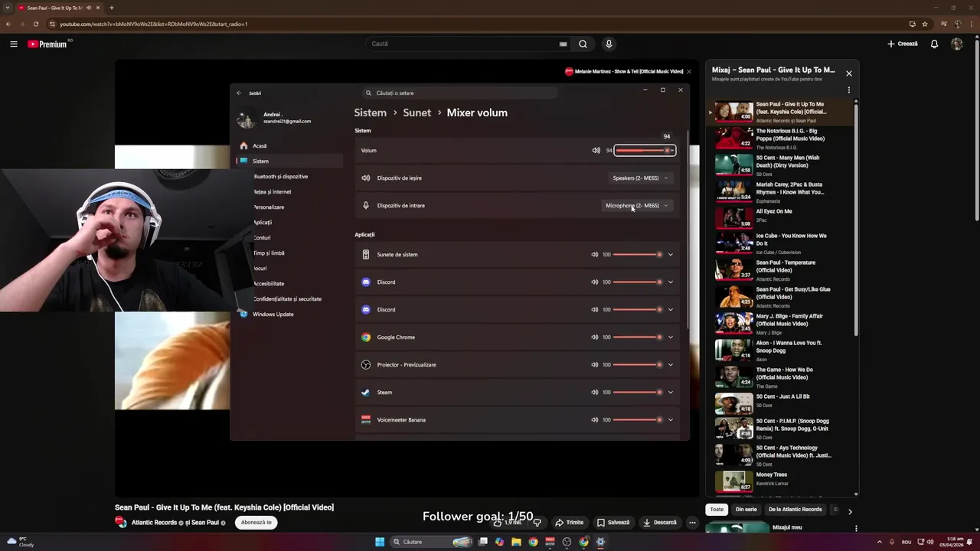Mute Sunete de sistem speaker icon

[594, 255]
